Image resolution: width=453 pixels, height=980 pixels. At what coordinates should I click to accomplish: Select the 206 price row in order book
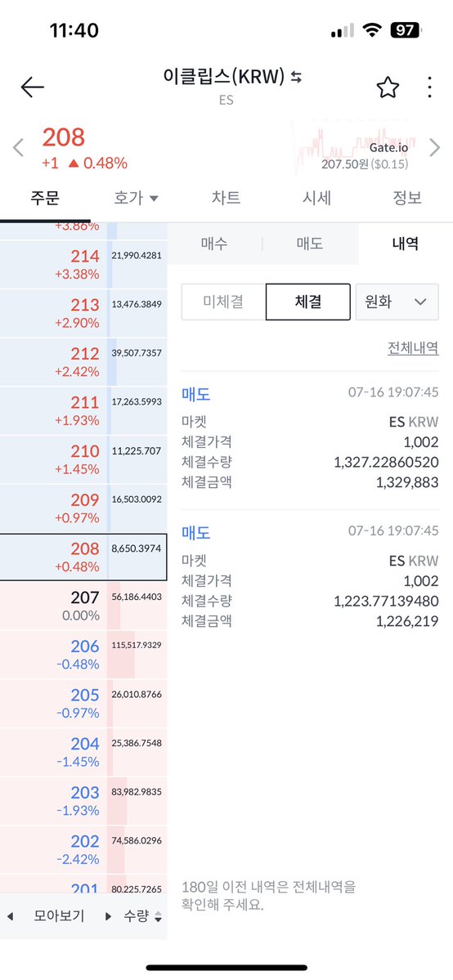(84, 655)
